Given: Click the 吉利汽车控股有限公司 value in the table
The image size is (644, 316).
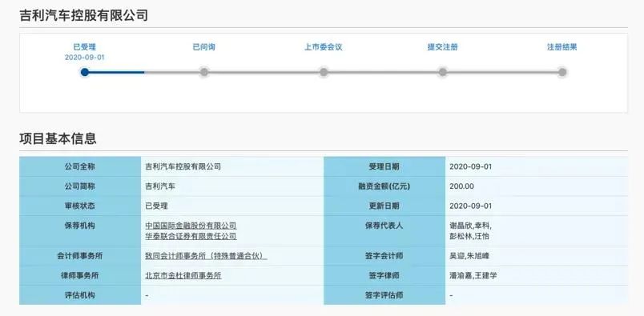Looking at the screenshot, I should (183, 166).
